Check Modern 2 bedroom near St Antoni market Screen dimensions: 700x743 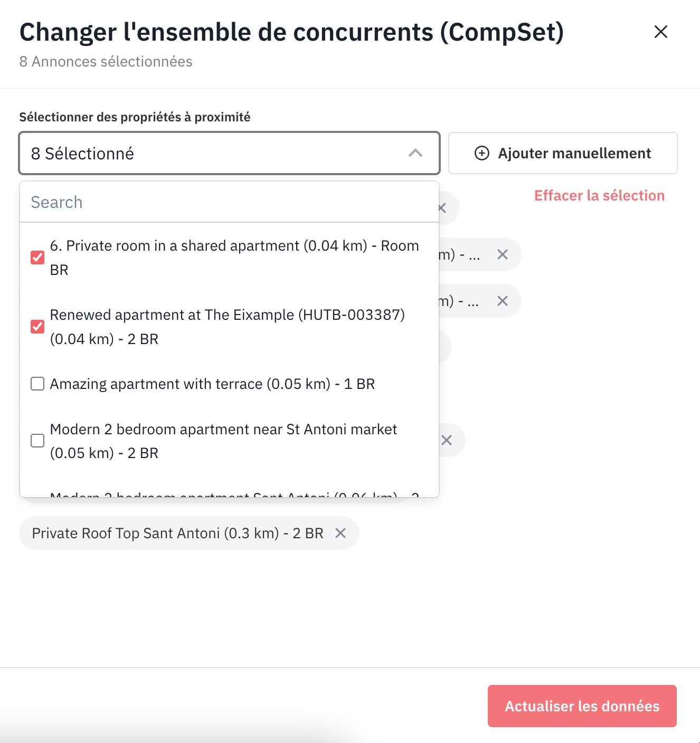[x=37, y=441]
